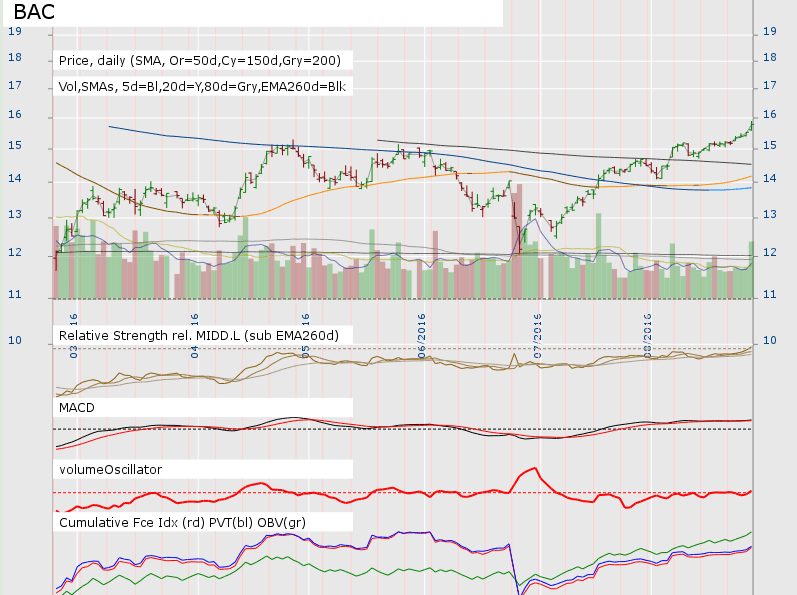Click price value 19 on left axis
797x595 pixels.
click(x=15, y=32)
